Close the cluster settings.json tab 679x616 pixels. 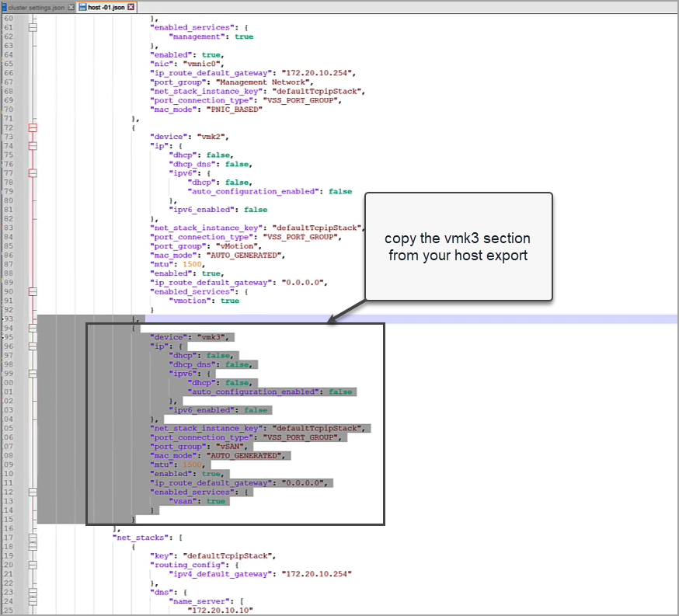[71, 7]
